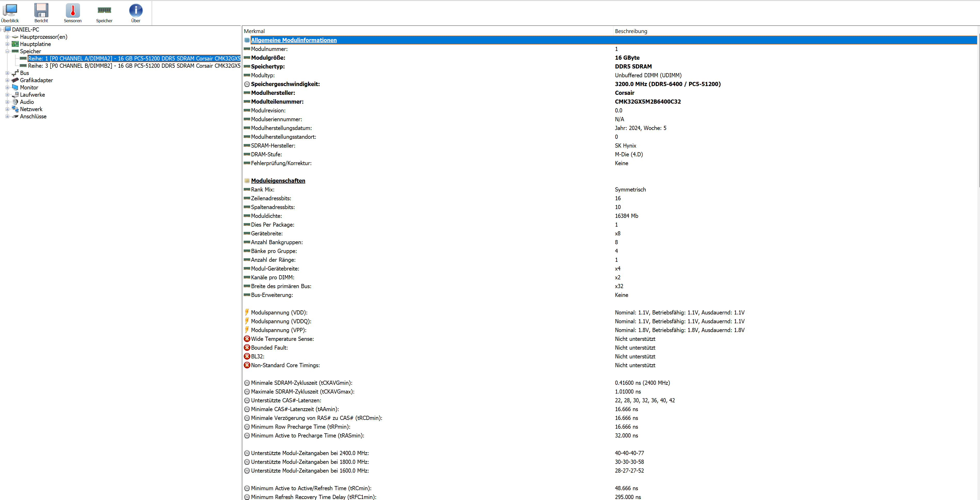Image resolution: width=980 pixels, height=500 pixels.
Task: Expand the Hauptprozessor(en) node
Action: pos(7,36)
